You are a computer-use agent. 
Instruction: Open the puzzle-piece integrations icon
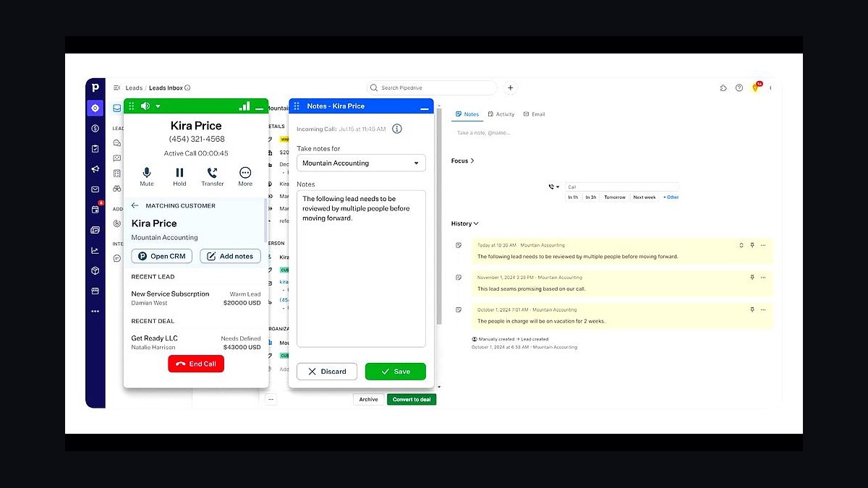723,87
